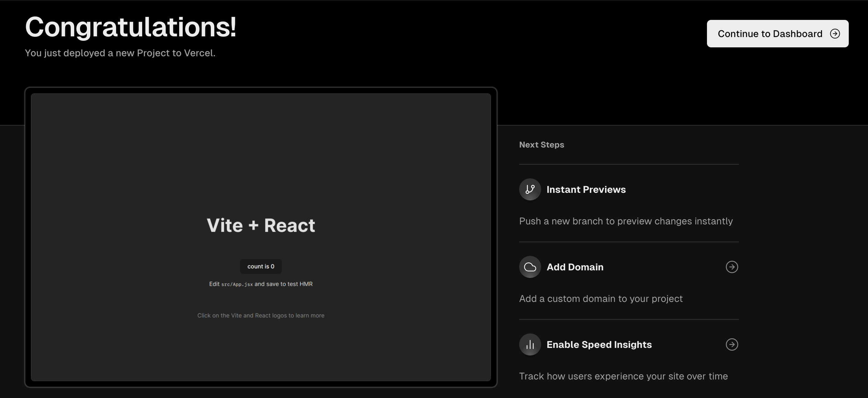Click the Add Domain cloud icon
Image resolution: width=868 pixels, height=398 pixels.
point(530,267)
